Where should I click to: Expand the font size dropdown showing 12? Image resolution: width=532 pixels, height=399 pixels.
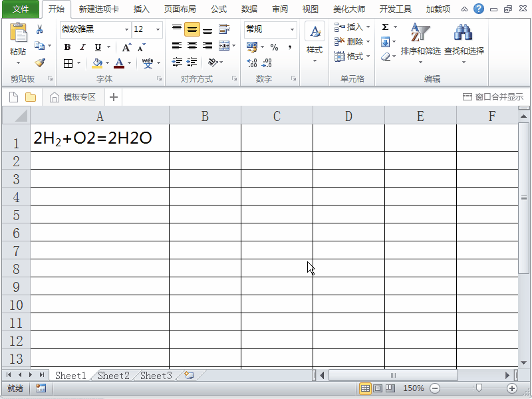coord(158,30)
